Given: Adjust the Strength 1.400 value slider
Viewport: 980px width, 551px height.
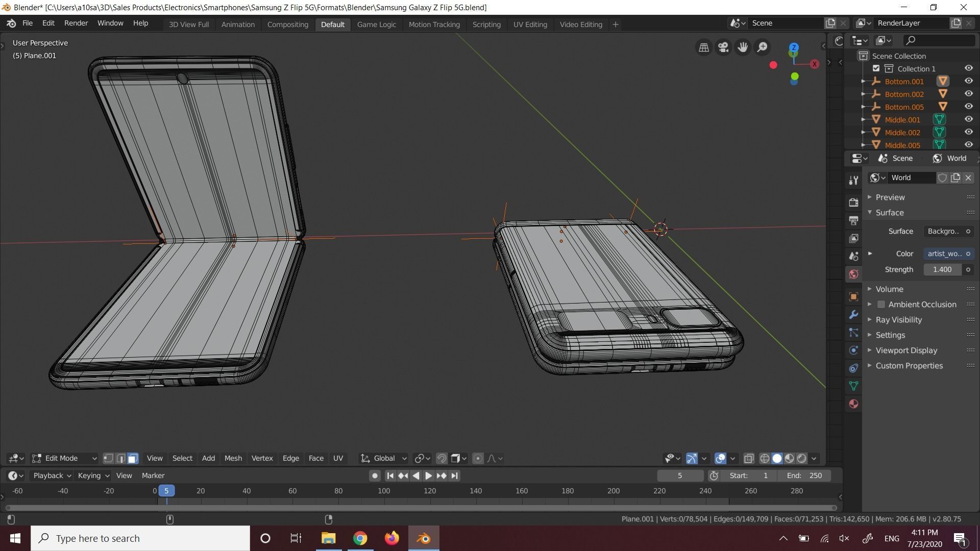Looking at the screenshot, I should point(942,269).
